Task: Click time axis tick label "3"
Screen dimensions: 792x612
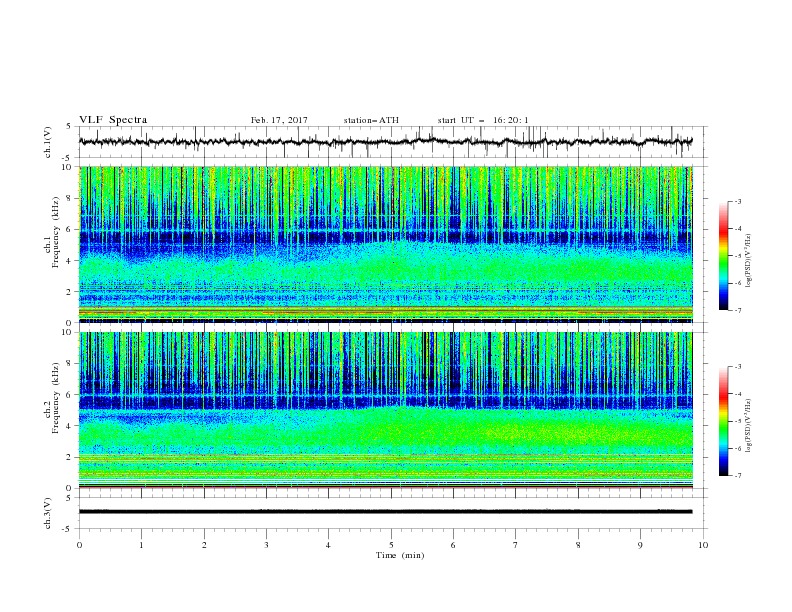Action: click(266, 545)
